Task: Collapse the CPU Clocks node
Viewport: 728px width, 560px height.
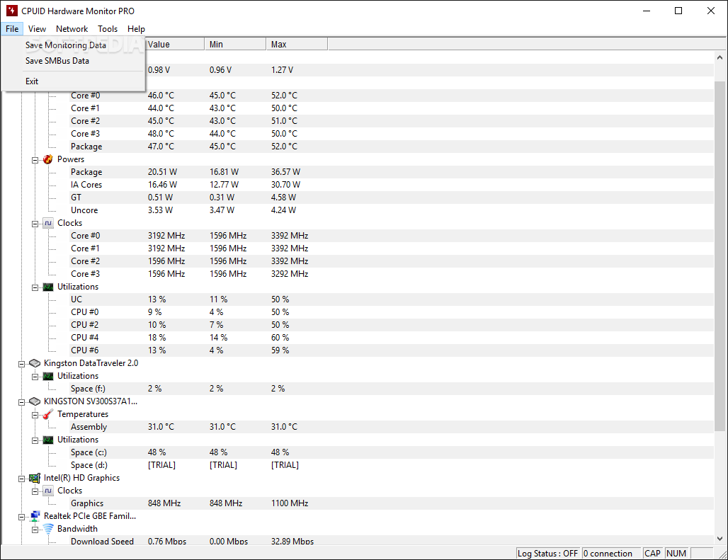Action: [x=35, y=224]
